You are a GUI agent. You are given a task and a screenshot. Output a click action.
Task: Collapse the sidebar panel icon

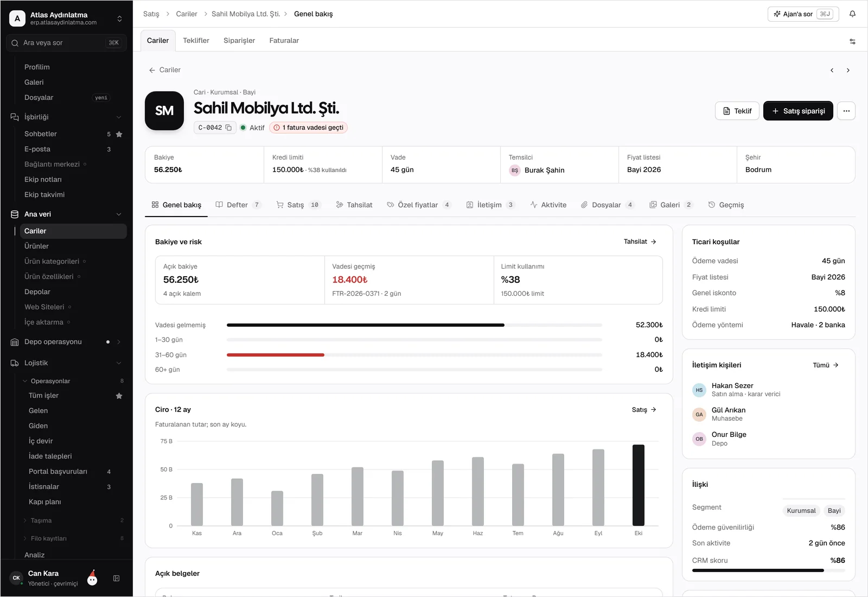coord(116,579)
